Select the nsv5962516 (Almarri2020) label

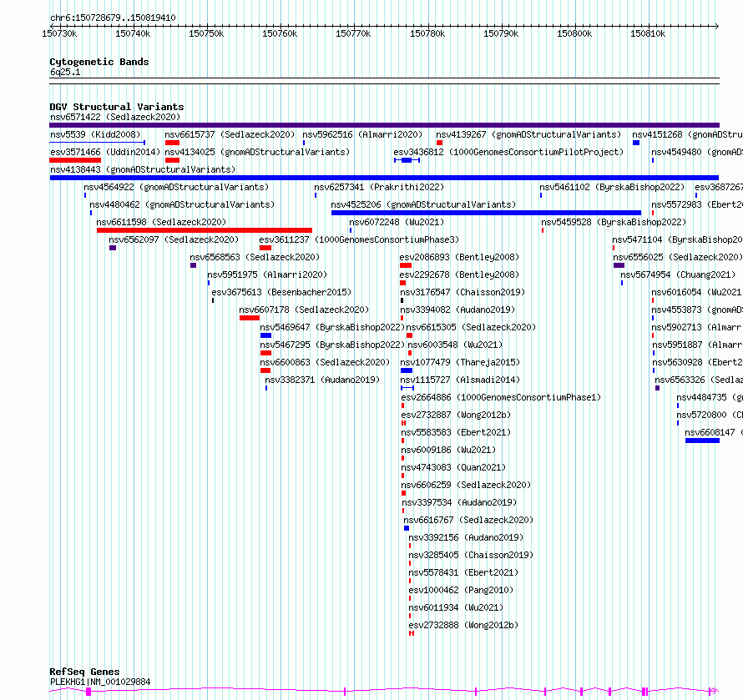coord(362,134)
